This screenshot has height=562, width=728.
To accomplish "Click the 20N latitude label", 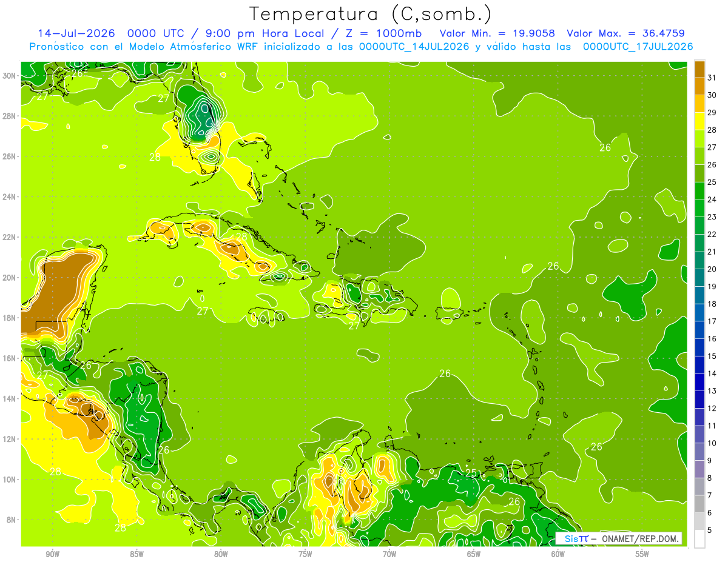I will 10,278.
